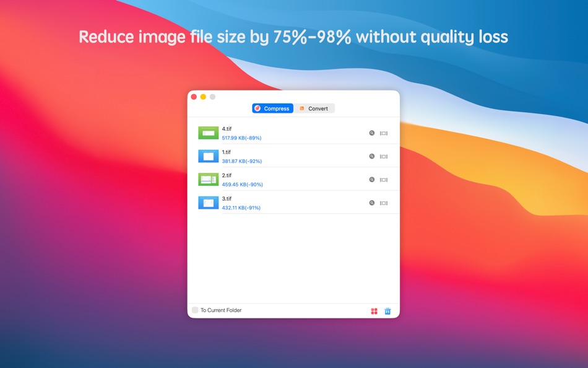This screenshot has width=588, height=368.
Task: Click the green 2.tif thumbnail
Action: [208, 179]
